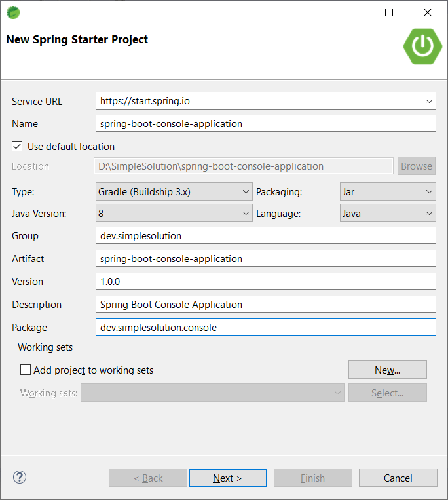Click the Java Version: label
This screenshot has width=448, height=500.
point(39,214)
